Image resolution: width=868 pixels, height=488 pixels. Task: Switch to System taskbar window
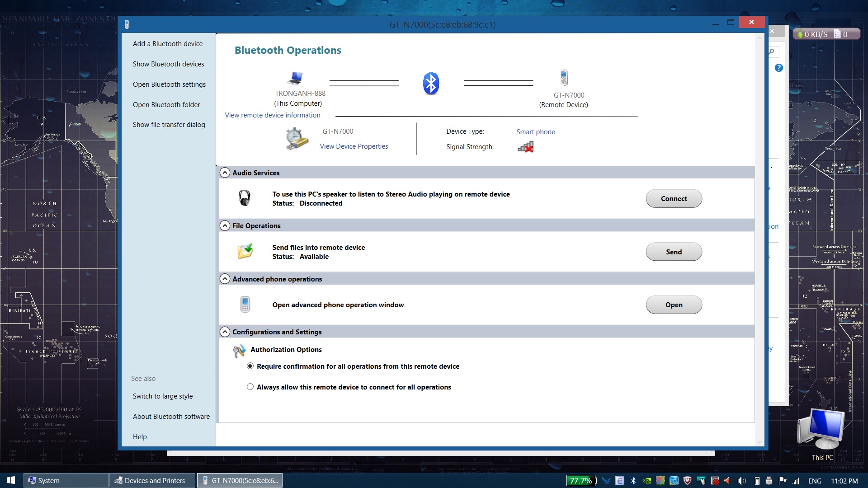pos(66,480)
